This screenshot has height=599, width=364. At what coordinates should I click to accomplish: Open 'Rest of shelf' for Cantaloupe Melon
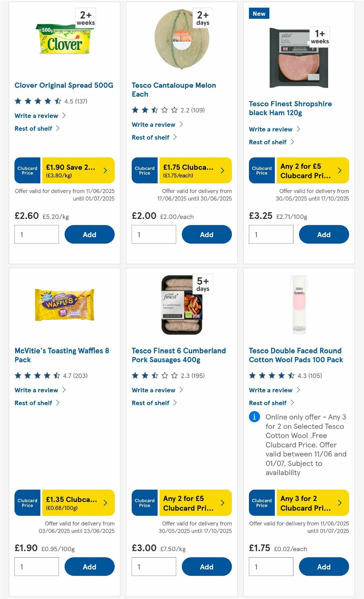coord(152,137)
